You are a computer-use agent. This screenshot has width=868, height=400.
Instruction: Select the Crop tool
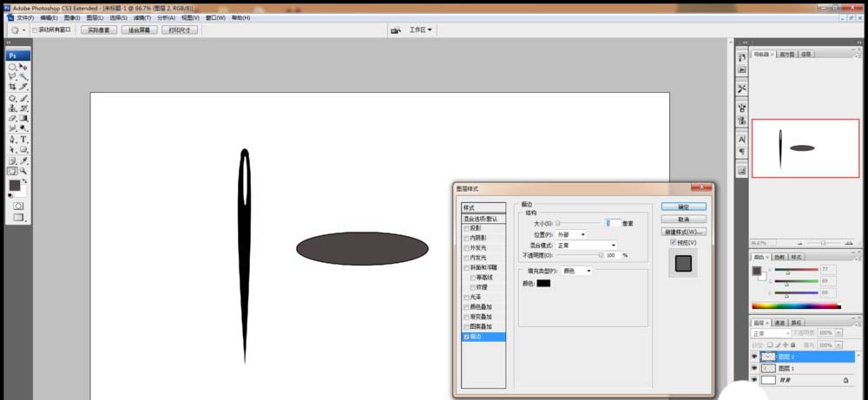click(12, 87)
